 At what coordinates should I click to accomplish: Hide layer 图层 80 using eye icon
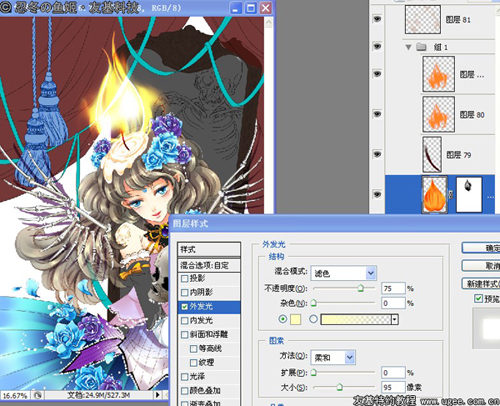(x=377, y=114)
